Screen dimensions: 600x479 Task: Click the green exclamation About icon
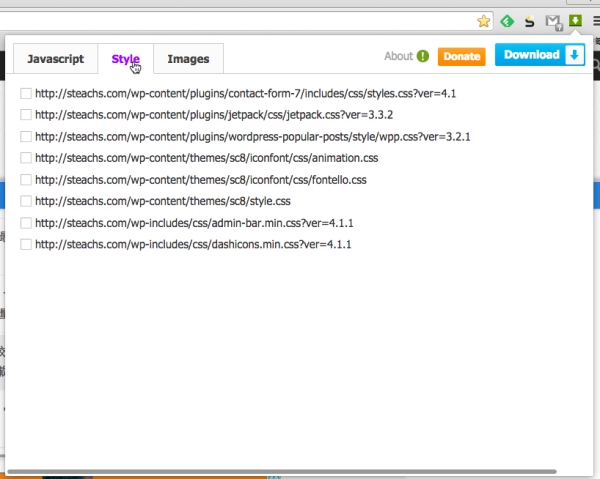422,56
